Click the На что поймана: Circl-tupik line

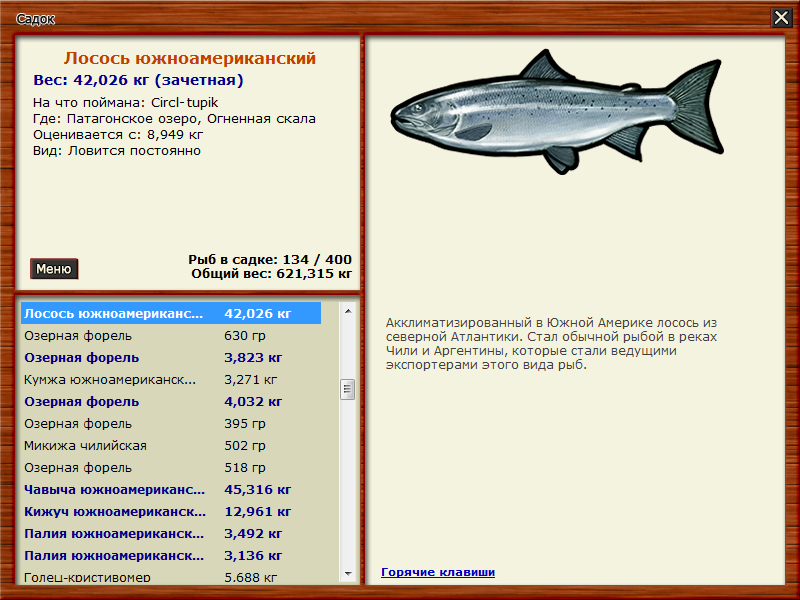tap(126, 103)
